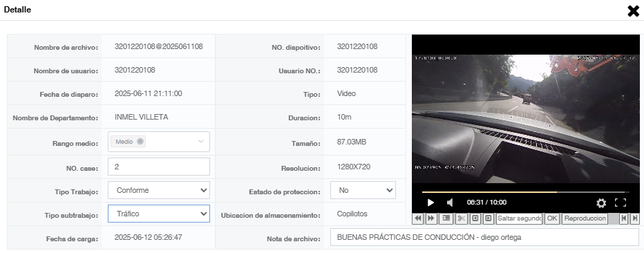Play the video
Viewport: 644px width, 253px height.
(x=430, y=203)
